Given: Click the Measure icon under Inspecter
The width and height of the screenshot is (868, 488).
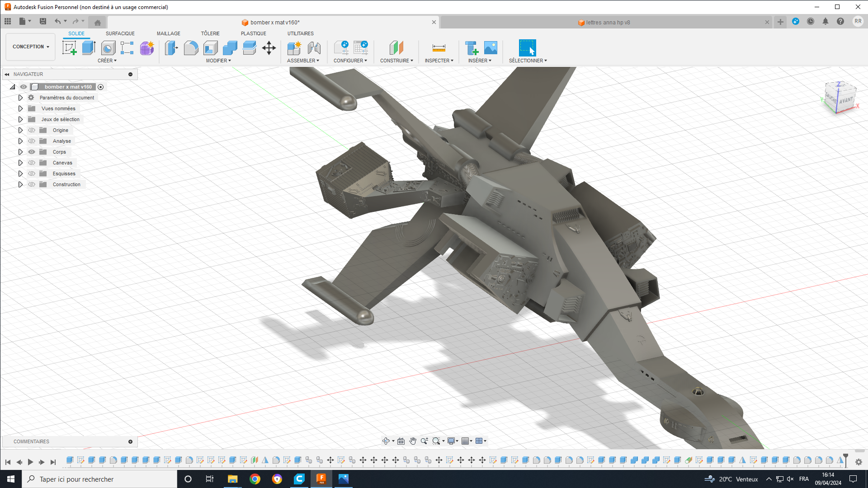Looking at the screenshot, I should (439, 48).
